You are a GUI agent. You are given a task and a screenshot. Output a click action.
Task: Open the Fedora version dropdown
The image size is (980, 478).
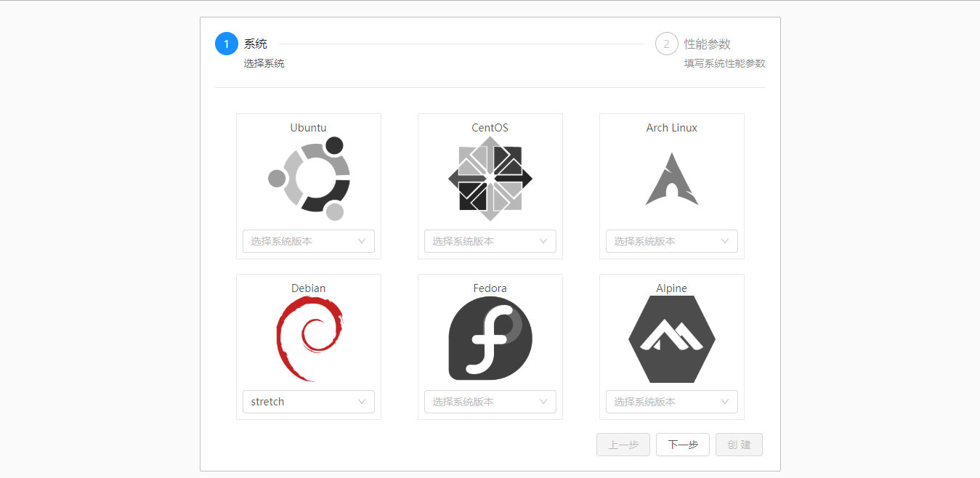pyautogui.click(x=490, y=402)
